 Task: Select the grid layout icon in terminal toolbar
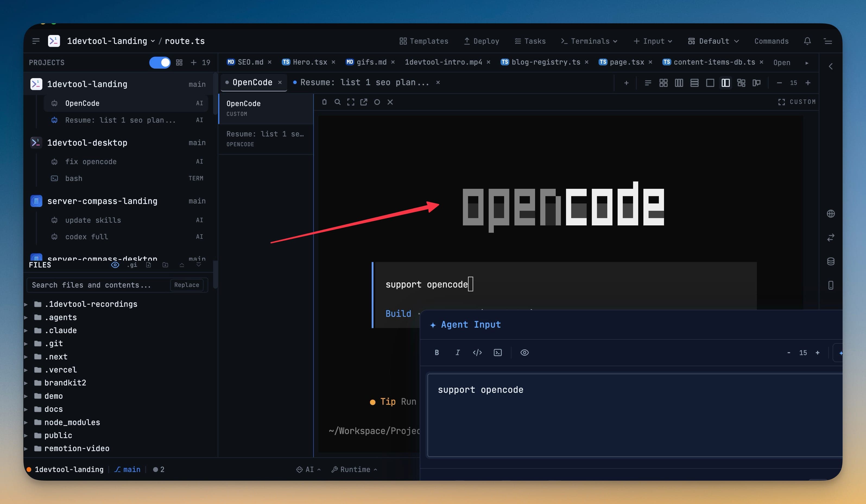coord(663,83)
